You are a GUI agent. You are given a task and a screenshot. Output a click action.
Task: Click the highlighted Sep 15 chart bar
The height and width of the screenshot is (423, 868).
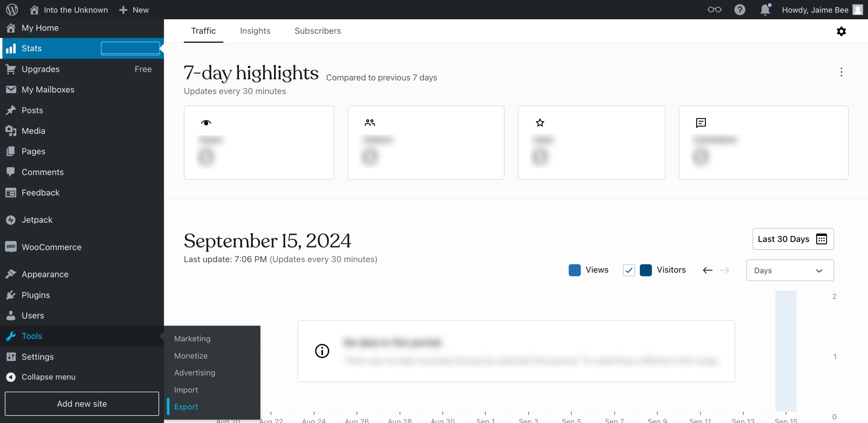[x=786, y=351]
